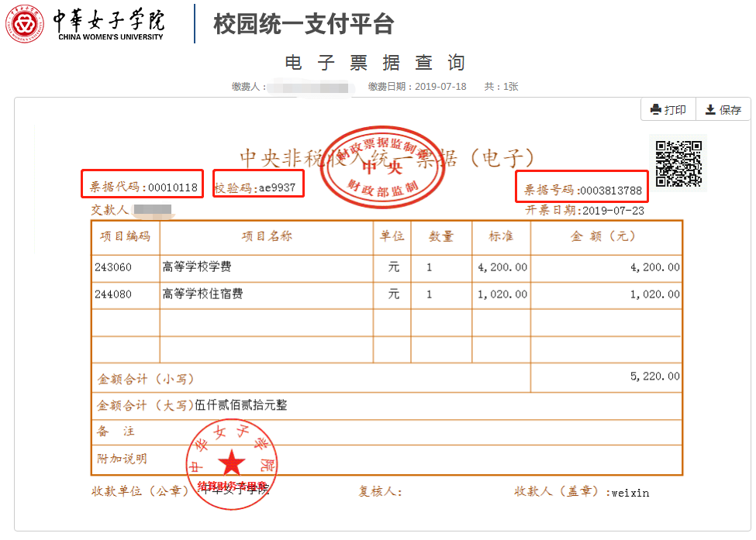
Task: Click item code 243060 in the table
Action: pyautogui.click(x=113, y=267)
